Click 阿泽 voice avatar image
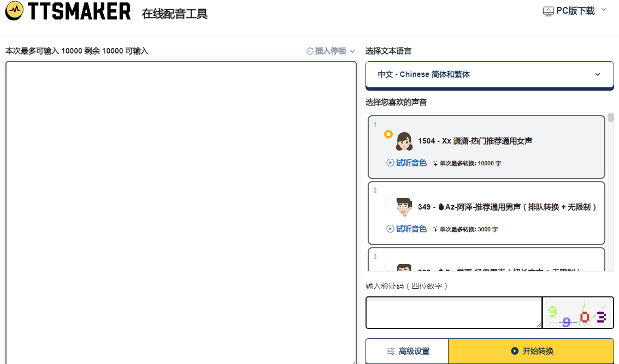This screenshot has height=364, width=619. point(405,208)
